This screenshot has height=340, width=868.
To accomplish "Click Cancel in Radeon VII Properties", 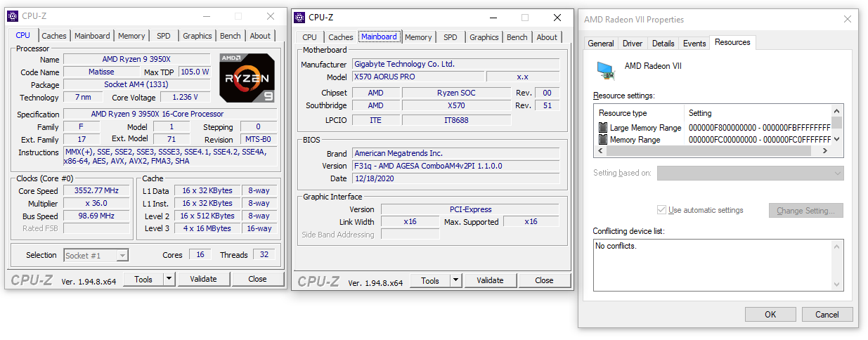I will click(x=827, y=314).
